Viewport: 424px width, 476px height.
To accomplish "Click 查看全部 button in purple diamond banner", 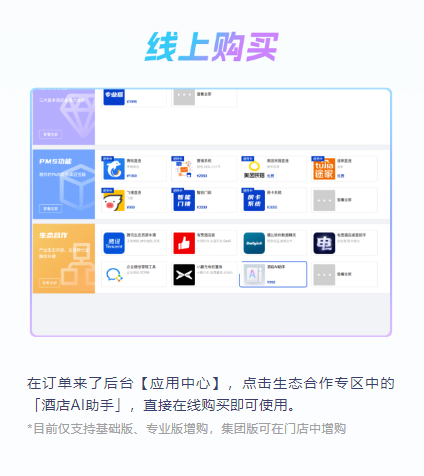I will [51, 134].
